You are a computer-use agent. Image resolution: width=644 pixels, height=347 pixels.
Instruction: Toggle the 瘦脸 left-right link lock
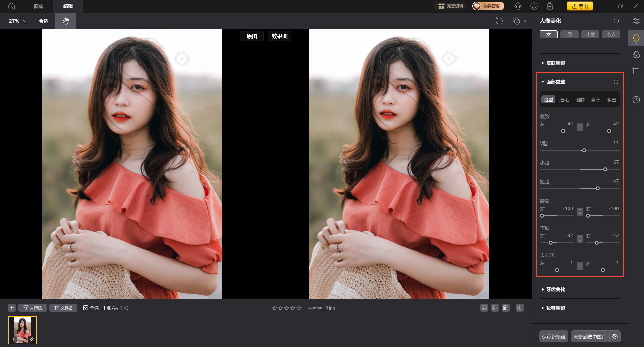(x=580, y=127)
